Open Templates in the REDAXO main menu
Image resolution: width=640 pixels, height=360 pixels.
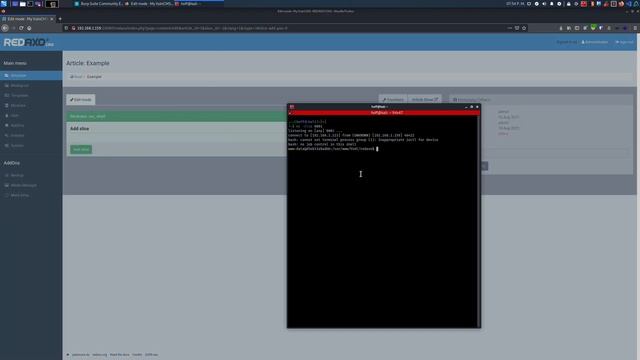click(x=31, y=96)
